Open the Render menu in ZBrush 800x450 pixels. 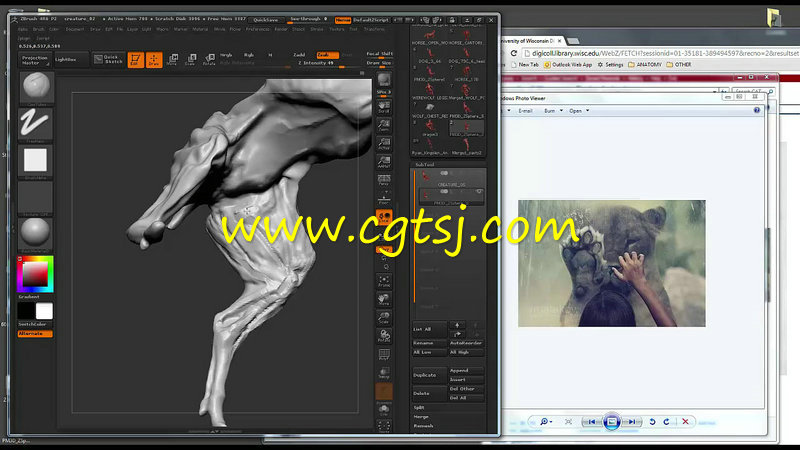(281, 30)
